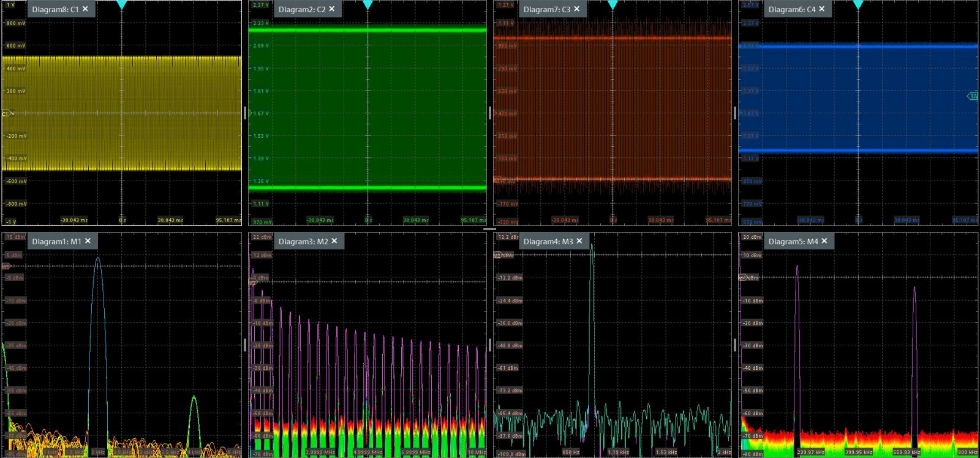The width and height of the screenshot is (980, 458).
Task: Grab the splitter handle between M2 and M3 diagrams
Action: coord(490,345)
